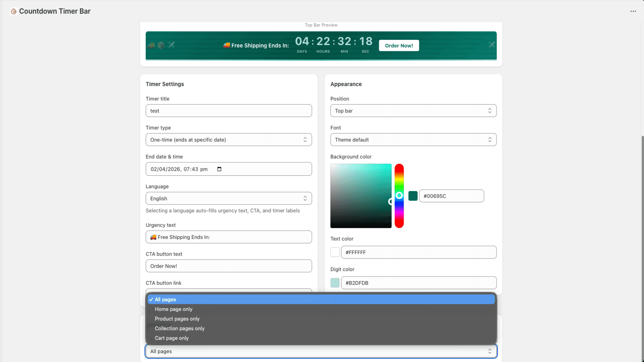Click the digit color swatch
This screenshot has width=644, height=362.
[x=335, y=283]
